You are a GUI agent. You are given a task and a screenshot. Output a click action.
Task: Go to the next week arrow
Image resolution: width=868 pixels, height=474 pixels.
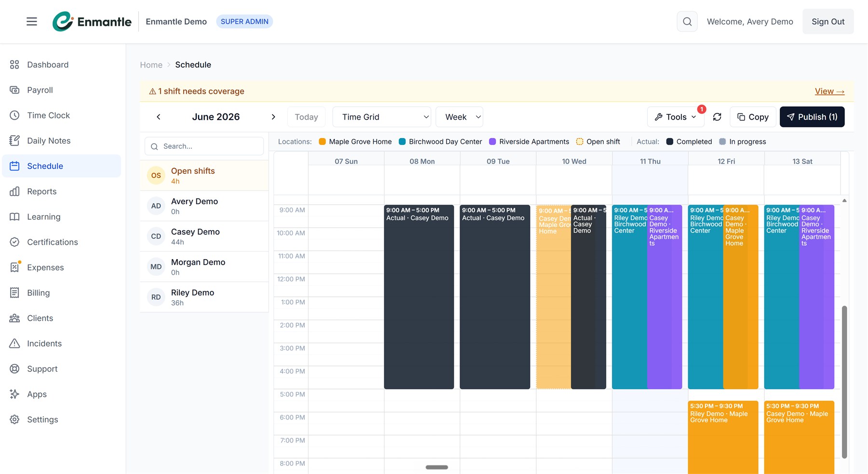(x=273, y=117)
